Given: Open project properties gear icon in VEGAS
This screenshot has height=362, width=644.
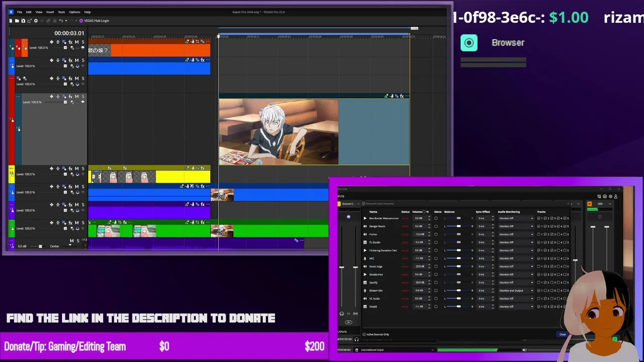Looking at the screenshot, I should click(36, 21).
